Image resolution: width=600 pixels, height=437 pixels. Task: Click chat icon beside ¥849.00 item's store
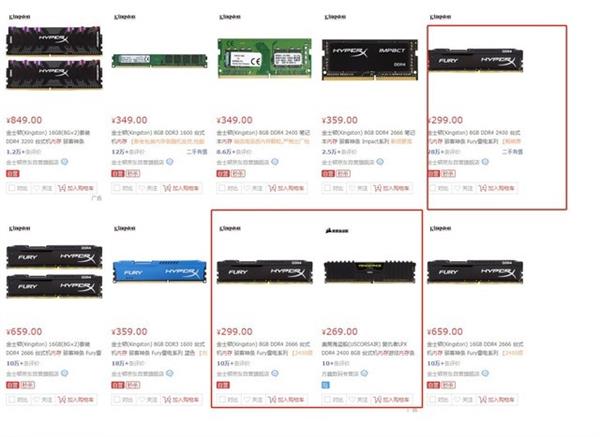point(65,162)
